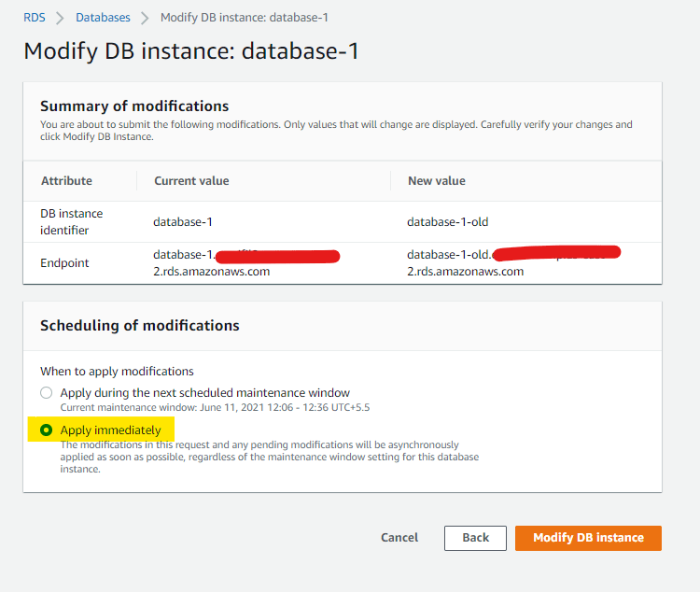Viewport: 700px width, 592px height.
Task: Click the RDS breadcrumb link
Action: pyautogui.click(x=35, y=18)
